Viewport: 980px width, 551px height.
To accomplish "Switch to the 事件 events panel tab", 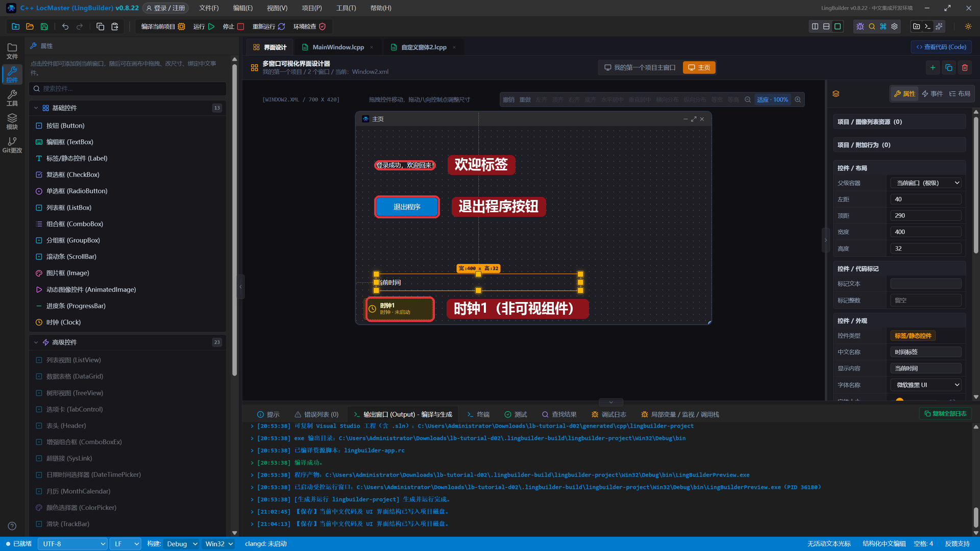I will [x=932, y=93].
